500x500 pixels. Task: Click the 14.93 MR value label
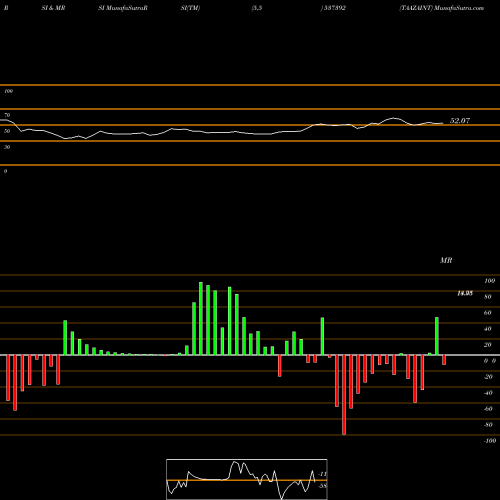[465, 293]
